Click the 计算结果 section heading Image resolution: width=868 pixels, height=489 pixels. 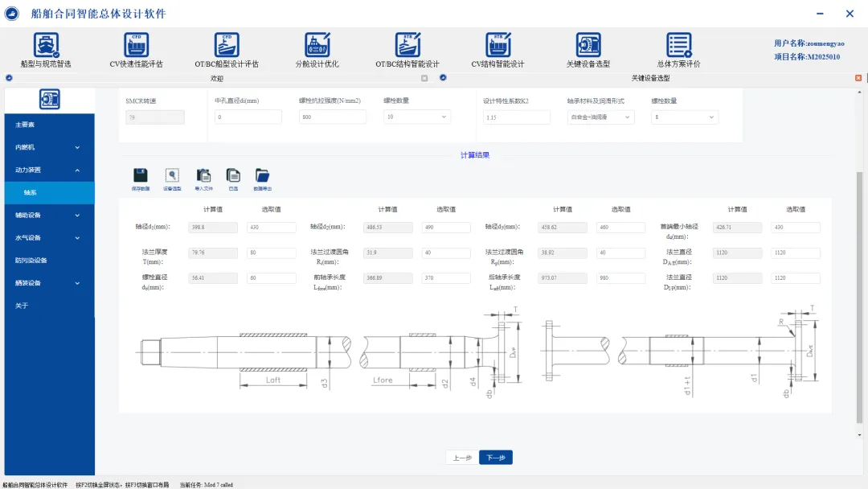pyautogui.click(x=475, y=155)
